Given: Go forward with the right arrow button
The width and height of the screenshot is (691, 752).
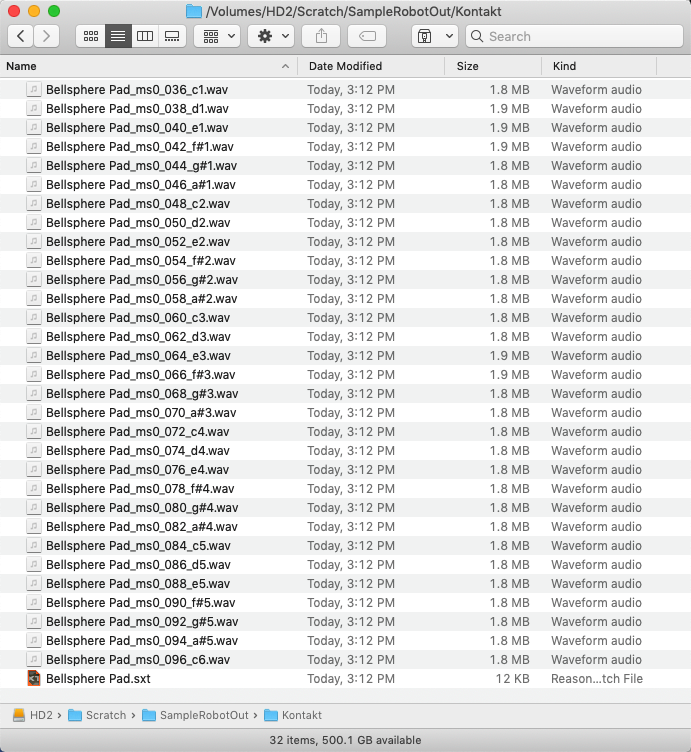Looking at the screenshot, I should coord(47,36).
